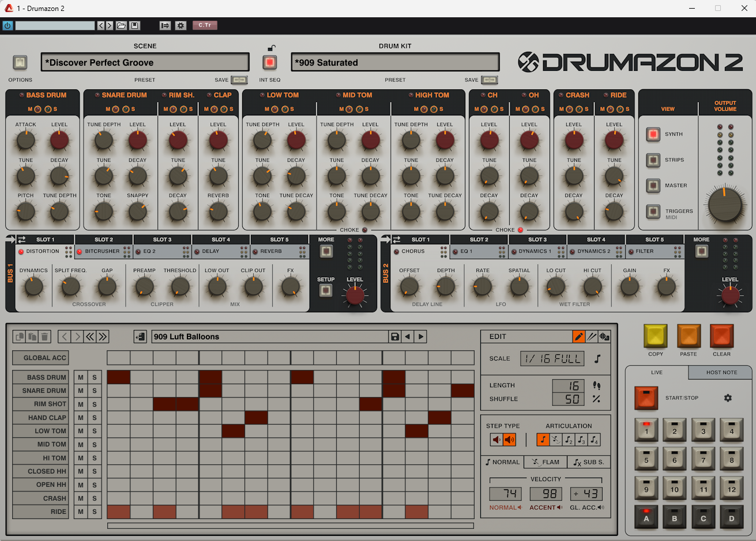
Task: Shift pattern left with single arrow
Action: point(65,336)
